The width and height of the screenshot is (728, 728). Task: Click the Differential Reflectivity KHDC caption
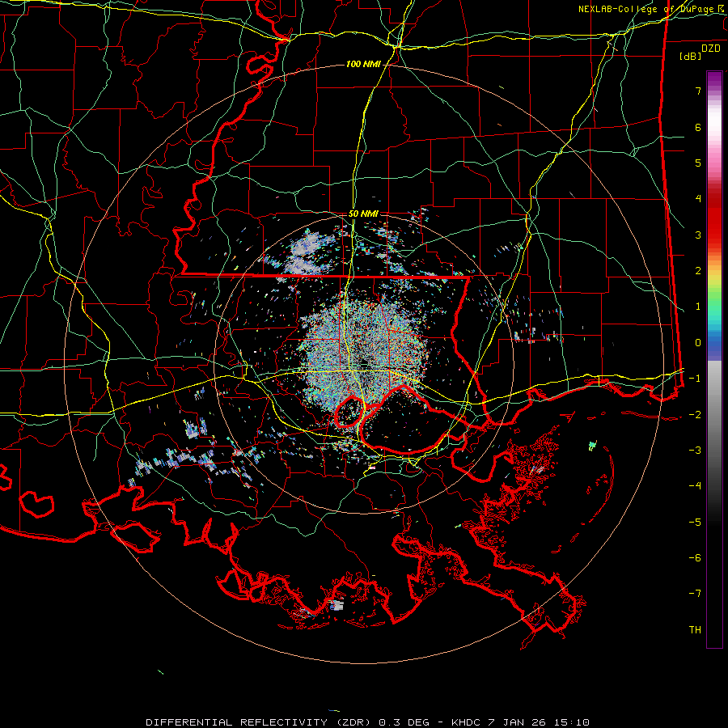tap(367, 722)
